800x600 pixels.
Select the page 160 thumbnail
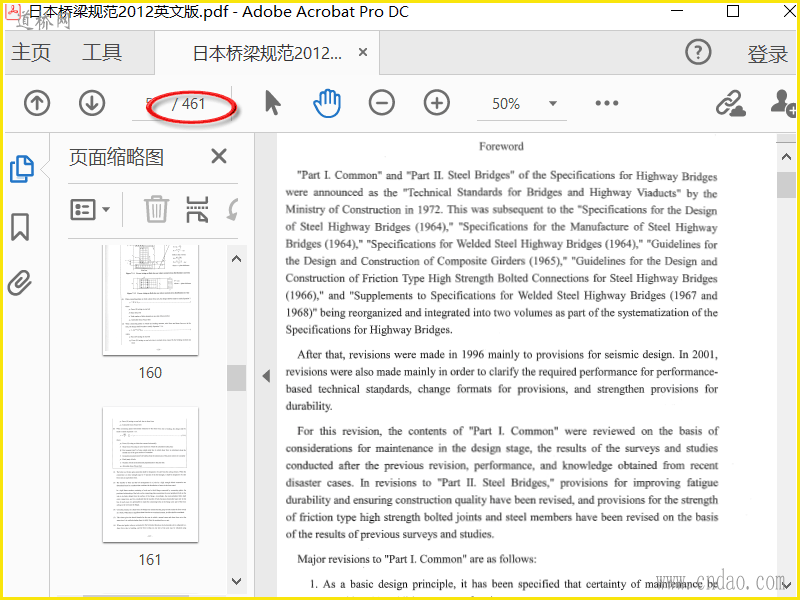pyautogui.click(x=150, y=300)
